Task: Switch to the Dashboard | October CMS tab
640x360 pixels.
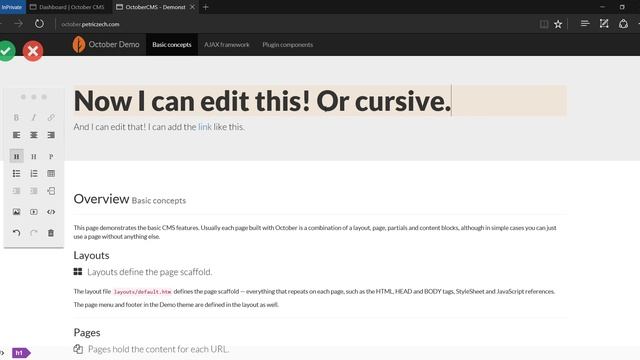Action: click(x=67, y=7)
